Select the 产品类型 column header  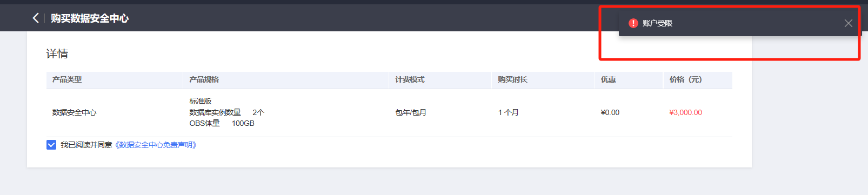67,79
